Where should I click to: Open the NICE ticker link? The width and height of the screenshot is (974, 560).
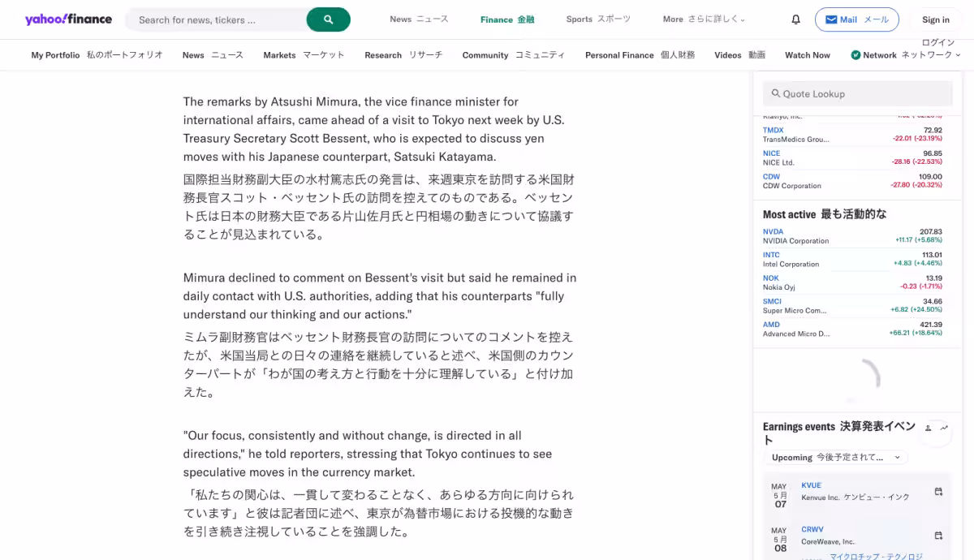coord(771,153)
